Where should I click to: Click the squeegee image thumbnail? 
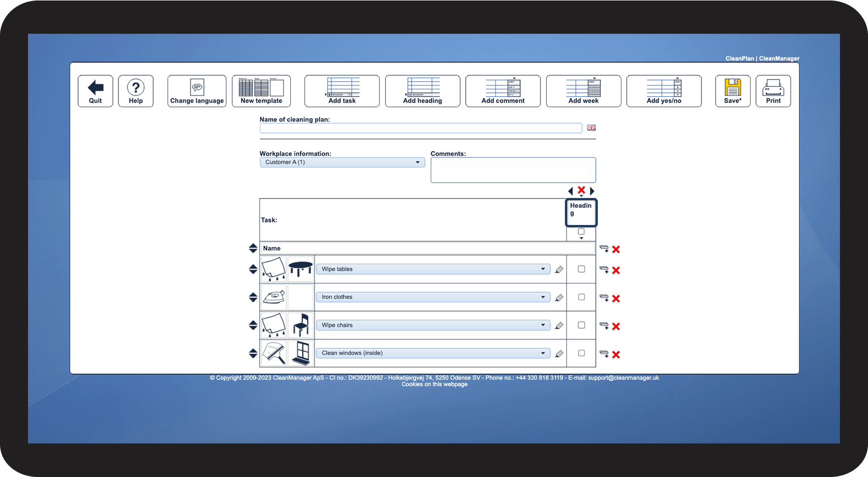pyautogui.click(x=274, y=353)
